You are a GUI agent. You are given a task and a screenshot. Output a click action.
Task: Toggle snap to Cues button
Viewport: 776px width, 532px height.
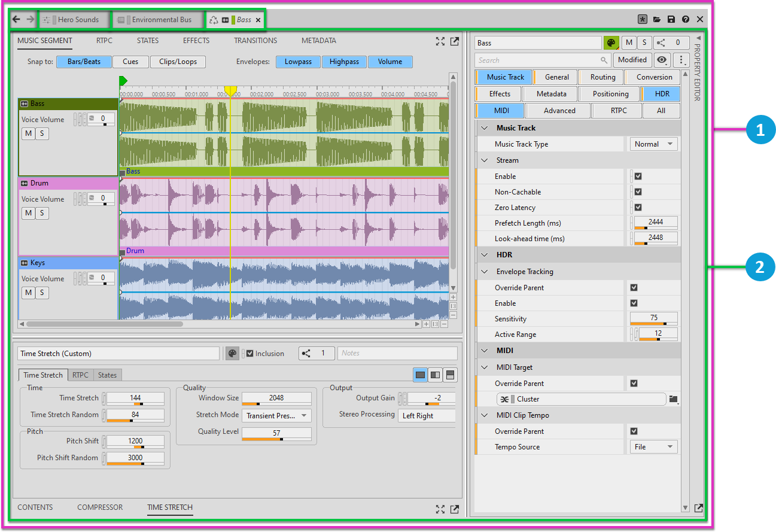pyautogui.click(x=130, y=62)
